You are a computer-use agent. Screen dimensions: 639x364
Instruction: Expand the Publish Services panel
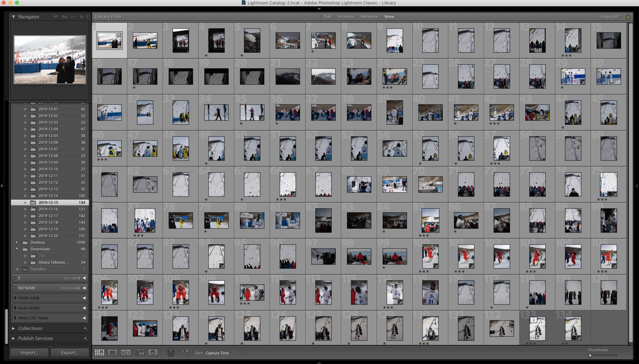(x=13, y=338)
